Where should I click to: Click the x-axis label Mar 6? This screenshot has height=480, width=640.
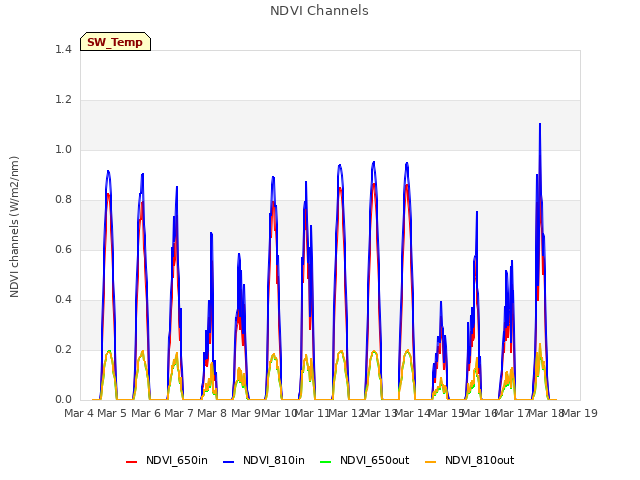point(146,413)
